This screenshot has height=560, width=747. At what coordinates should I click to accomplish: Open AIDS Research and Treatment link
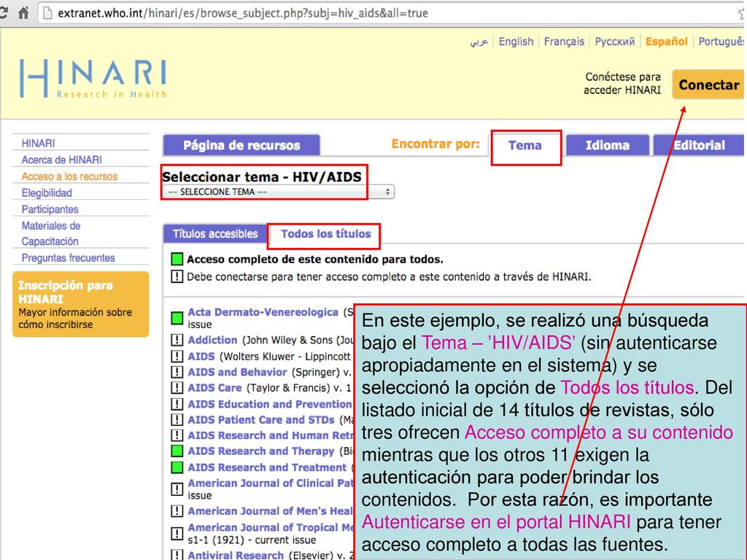click(267, 467)
